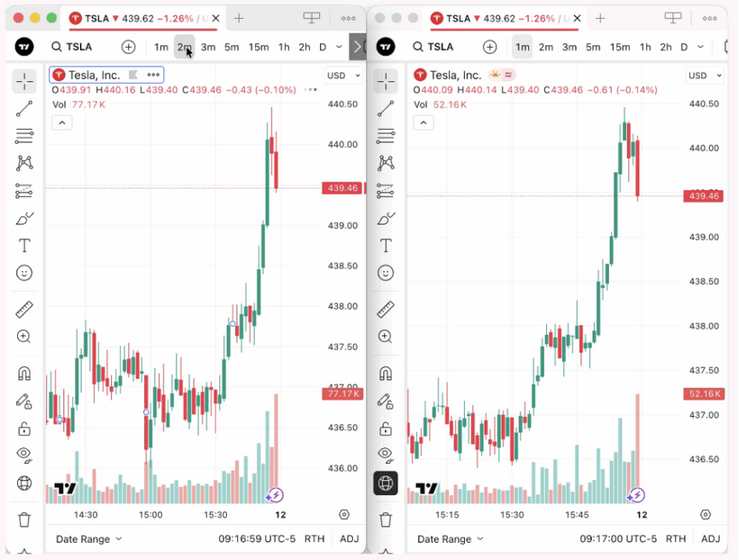Click the RTH session button
This screenshot has height=560, width=738.
pyautogui.click(x=314, y=538)
